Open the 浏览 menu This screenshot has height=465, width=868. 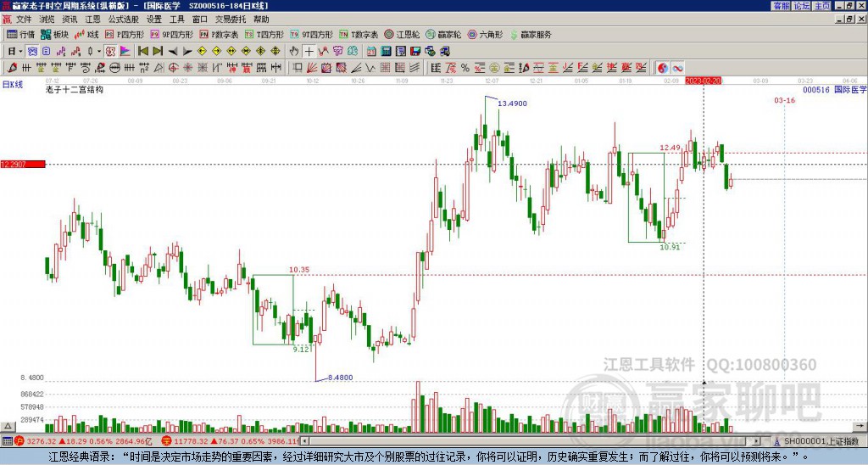click(47, 20)
